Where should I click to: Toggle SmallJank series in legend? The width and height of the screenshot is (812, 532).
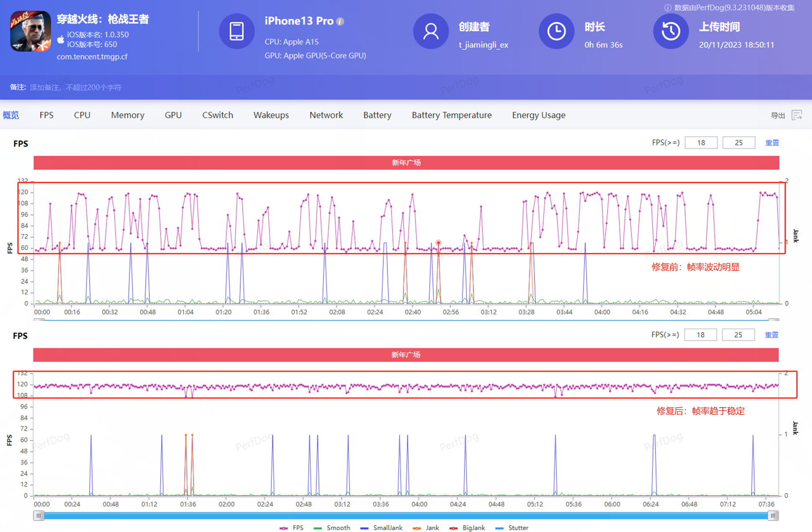click(x=381, y=528)
